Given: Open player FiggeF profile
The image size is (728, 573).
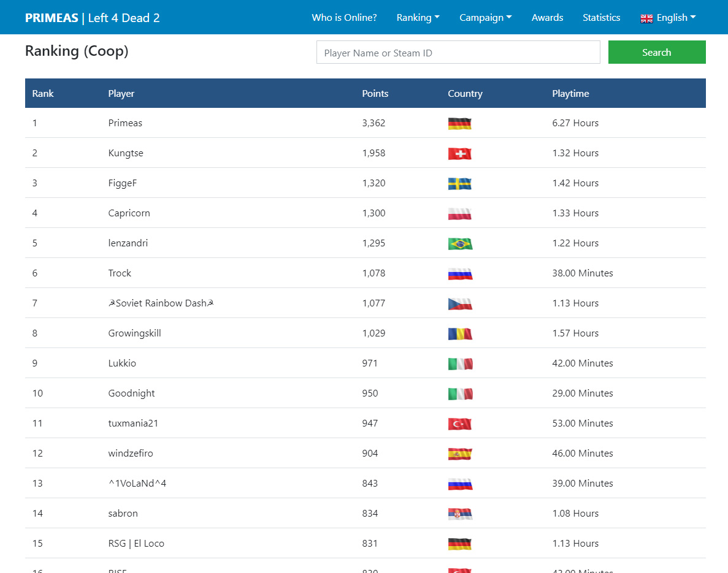Looking at the screenshot, I should (x=123, y=183).
